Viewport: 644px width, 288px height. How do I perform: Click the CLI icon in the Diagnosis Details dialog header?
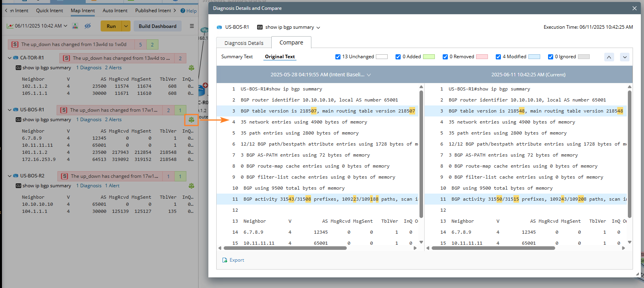(x=260, y=27)
